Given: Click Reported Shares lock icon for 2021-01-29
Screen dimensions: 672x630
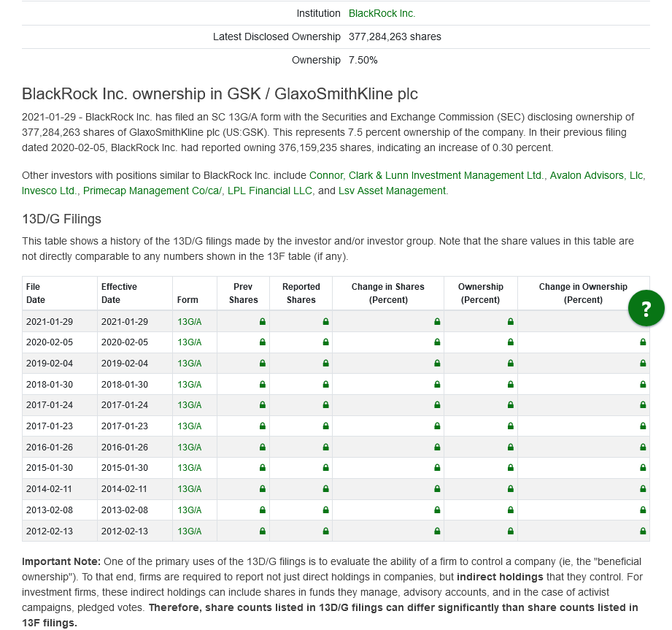Looking at the screenshot, I should point(325,321).
